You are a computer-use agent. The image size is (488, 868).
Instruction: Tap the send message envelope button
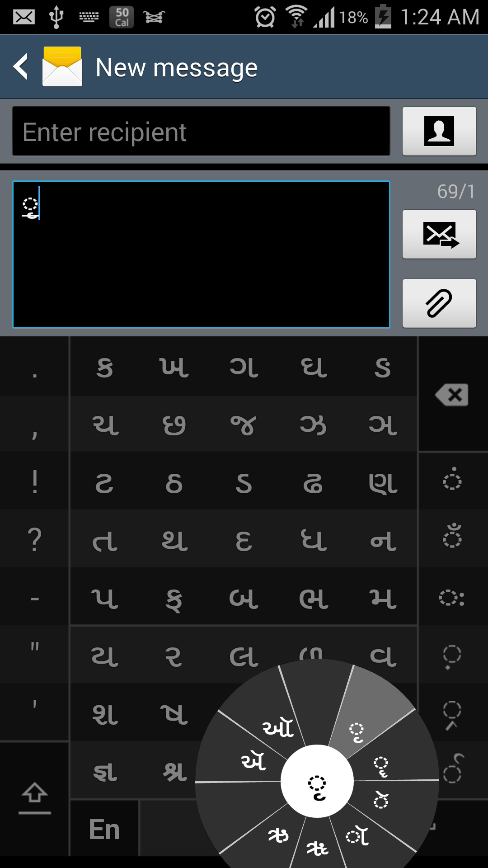[x=439, y=234]
